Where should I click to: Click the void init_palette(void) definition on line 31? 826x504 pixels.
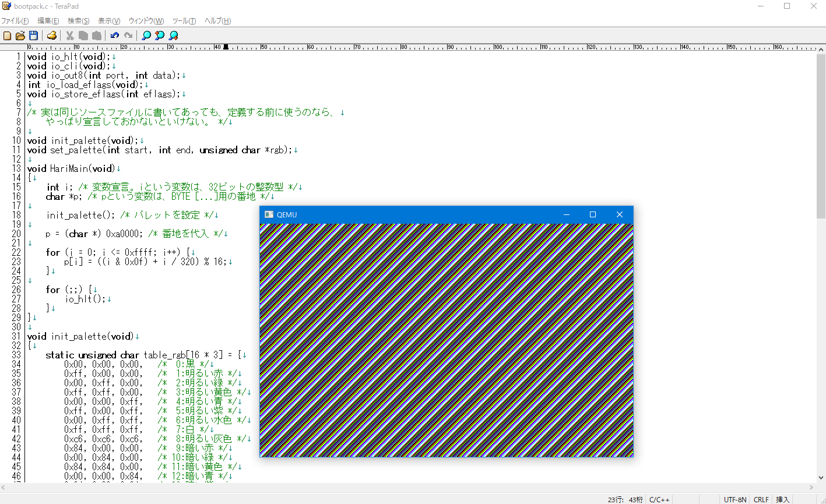coord(81,336)
